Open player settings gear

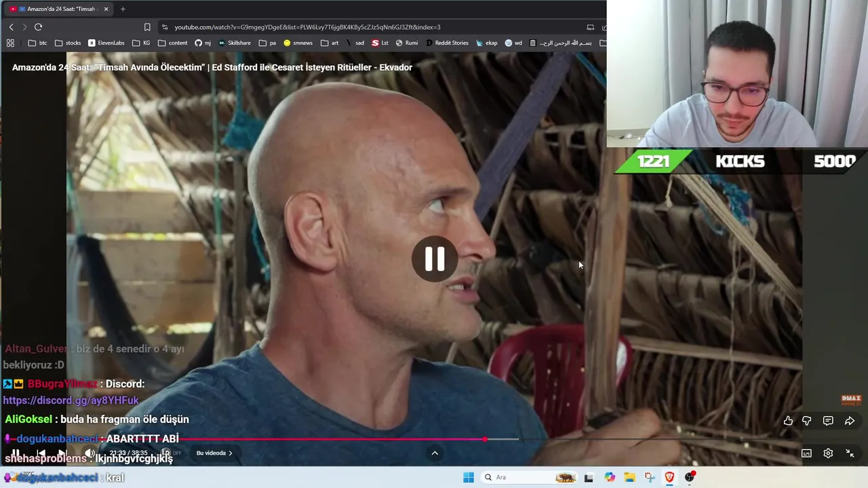point(828,453)
